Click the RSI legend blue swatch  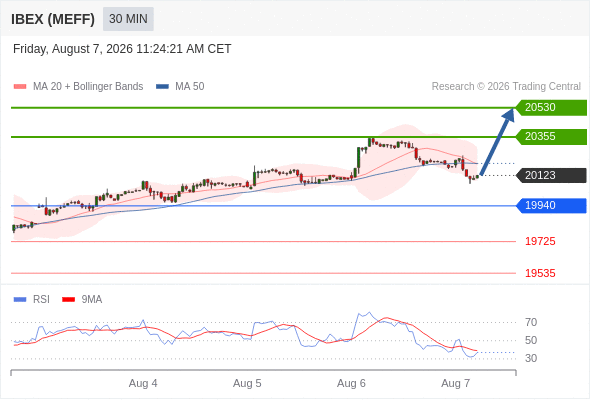pyautogui.click(x=20, y=300)
